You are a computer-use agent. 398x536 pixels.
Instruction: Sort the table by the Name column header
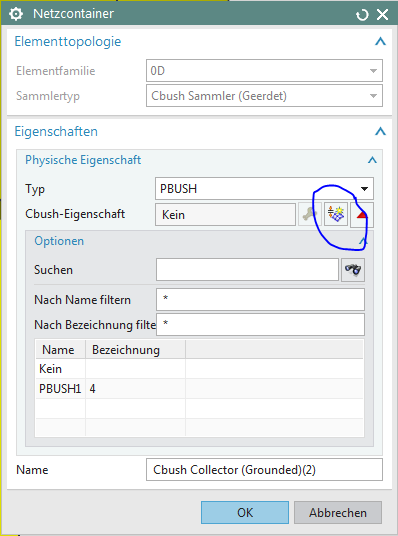60,349
